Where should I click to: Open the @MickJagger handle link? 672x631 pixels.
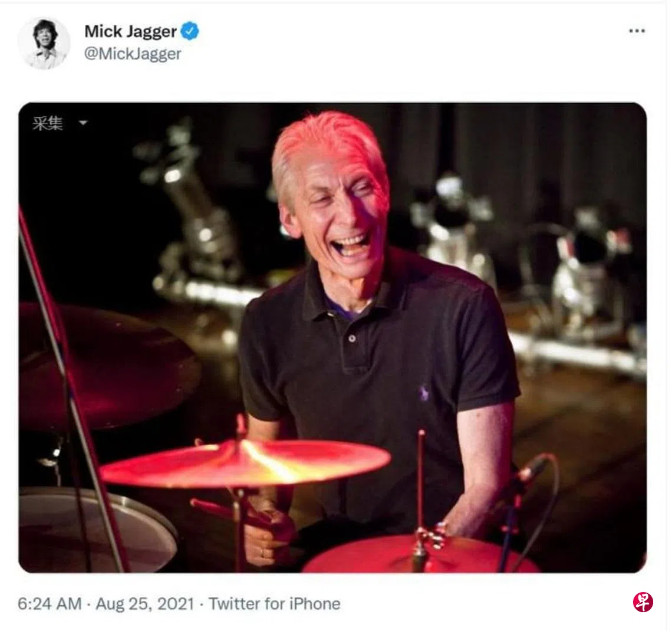132,54
